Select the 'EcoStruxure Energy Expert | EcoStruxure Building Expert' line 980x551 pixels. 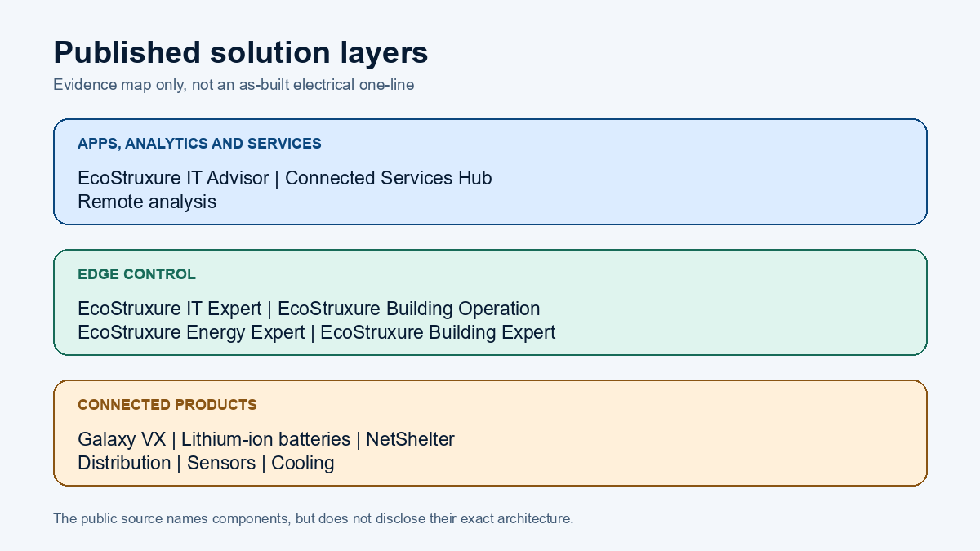[317, 332]
